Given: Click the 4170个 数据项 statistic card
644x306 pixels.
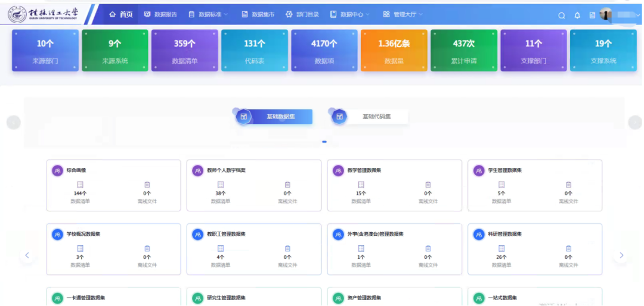Looking at the screenshot, I should 324,51.
